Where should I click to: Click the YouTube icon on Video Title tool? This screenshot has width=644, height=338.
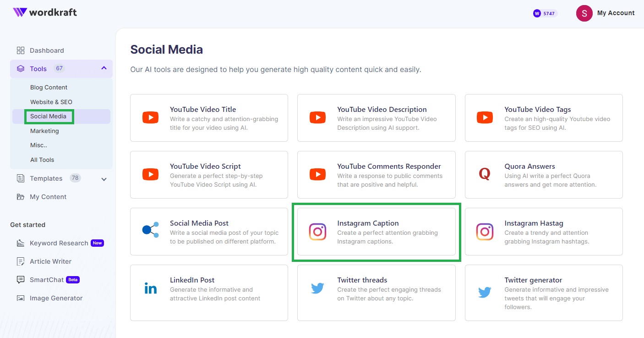(x=150, y=117)
